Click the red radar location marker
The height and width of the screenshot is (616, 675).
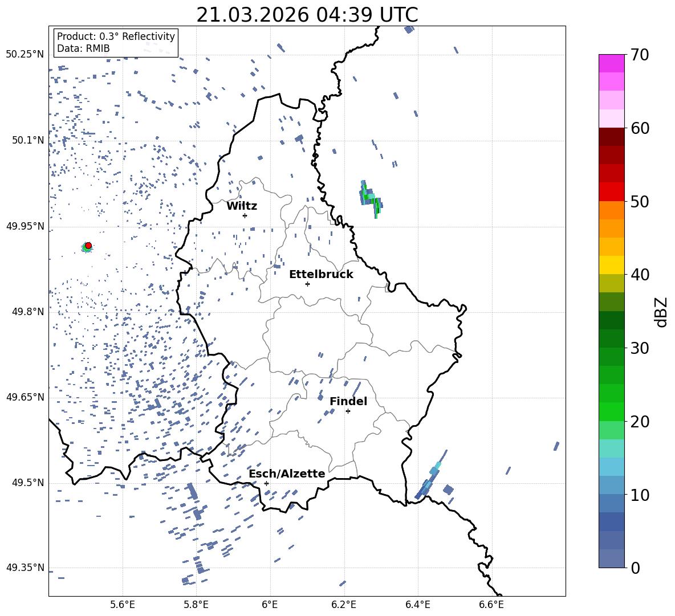pos(88,246)
